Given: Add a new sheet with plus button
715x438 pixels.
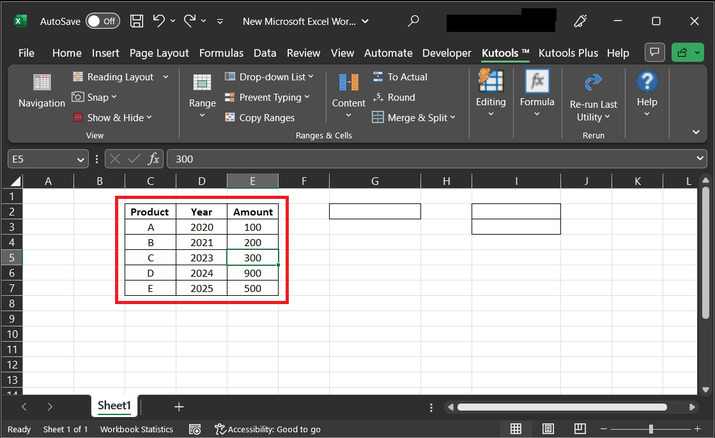Looking at the screenshot, I should [179, 406].
